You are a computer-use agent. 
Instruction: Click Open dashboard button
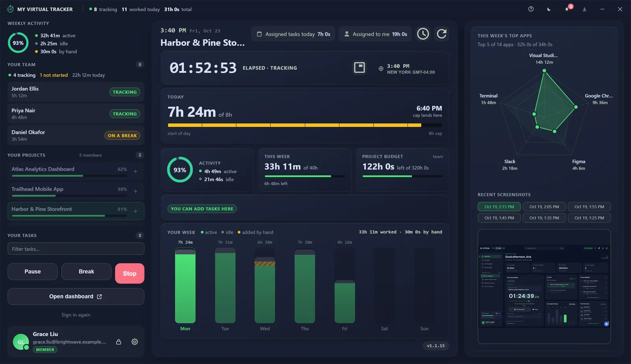tap(76, 297)
